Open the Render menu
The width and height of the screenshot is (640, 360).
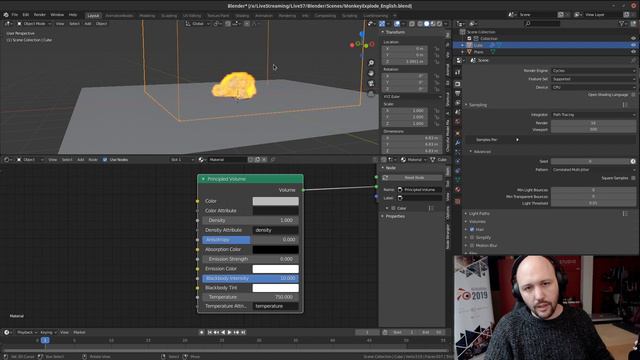click(40, 15)
